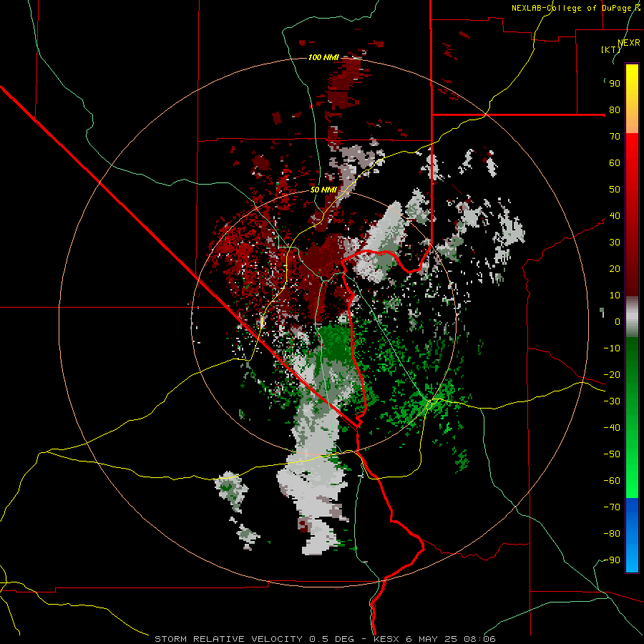Click the "10" value on the velocity scale

tap(615, 296)
